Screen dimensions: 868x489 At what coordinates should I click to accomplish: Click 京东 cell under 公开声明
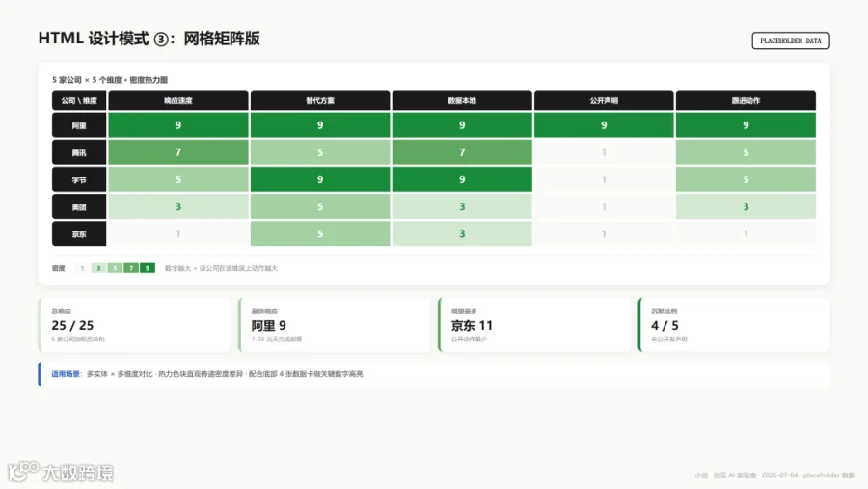click(x=604, y=233)
